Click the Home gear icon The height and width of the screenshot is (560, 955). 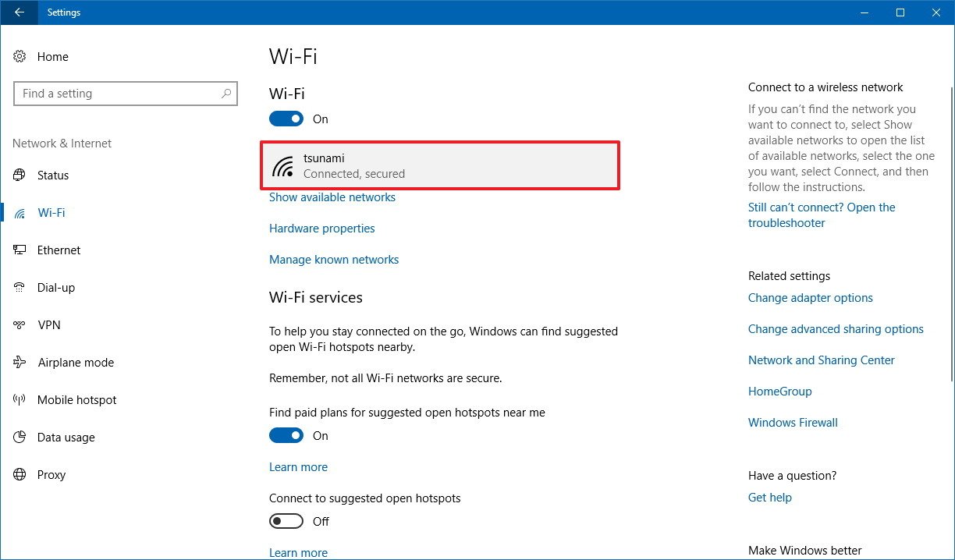(20, 57)
